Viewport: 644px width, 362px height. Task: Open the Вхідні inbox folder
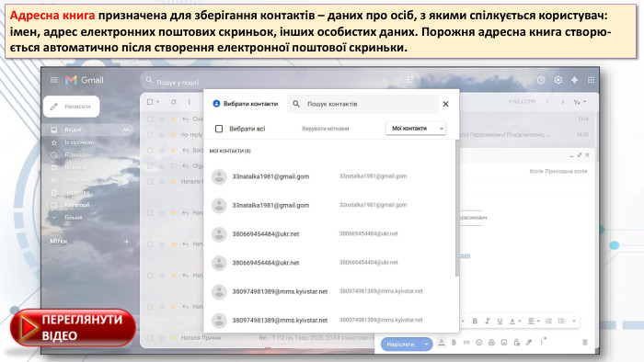(x=88, y=130)
